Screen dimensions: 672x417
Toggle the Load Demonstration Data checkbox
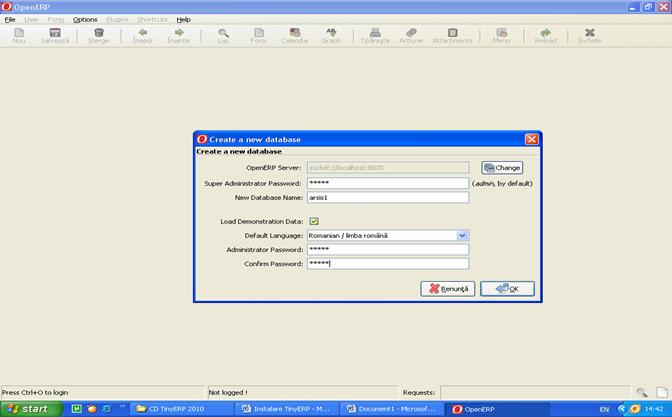314,221
